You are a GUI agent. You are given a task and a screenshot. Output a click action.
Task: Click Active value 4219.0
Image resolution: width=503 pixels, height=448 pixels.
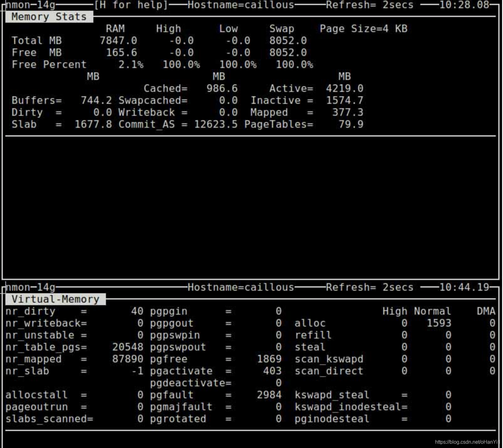click(345, 88)
